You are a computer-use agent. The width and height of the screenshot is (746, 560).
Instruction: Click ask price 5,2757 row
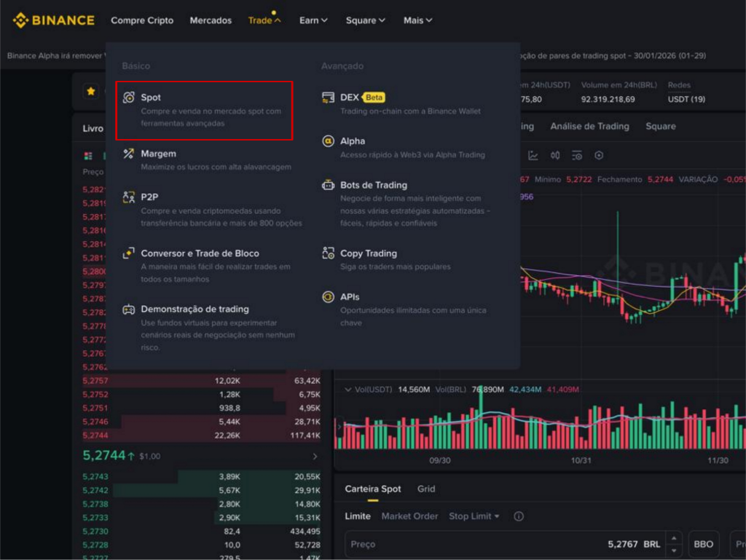pos(201,381)
